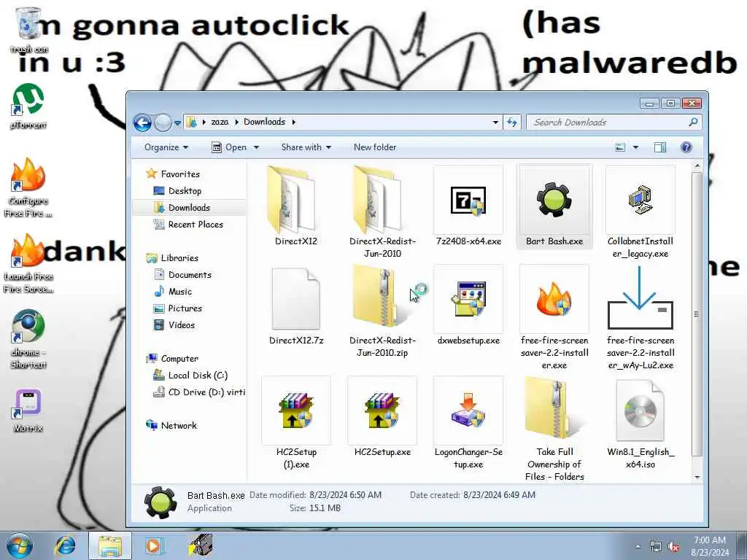Open the DirectX-Redist-Jun-2010 folder
The height and width of the screenshot is (560, 747).
382,212
